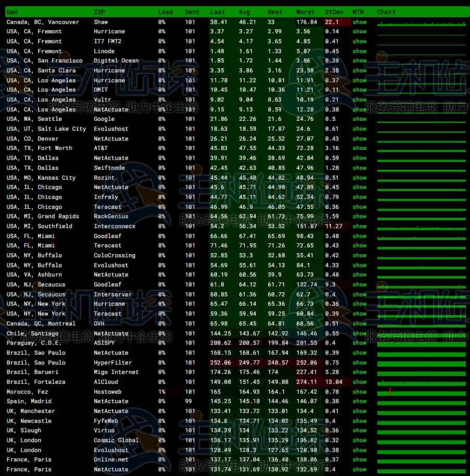Select 'USA, TX, Fort Worth' cell

tap(40, 148)
